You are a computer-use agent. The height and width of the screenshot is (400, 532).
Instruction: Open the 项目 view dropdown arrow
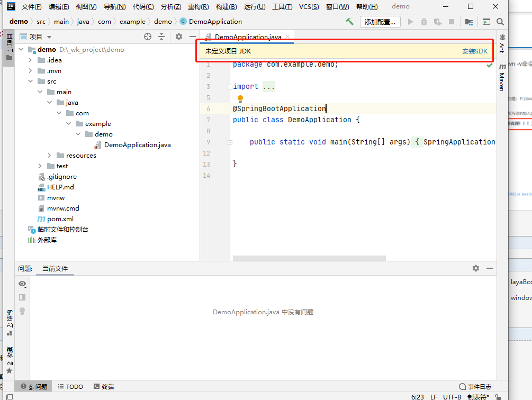click(x=49, y=37)
